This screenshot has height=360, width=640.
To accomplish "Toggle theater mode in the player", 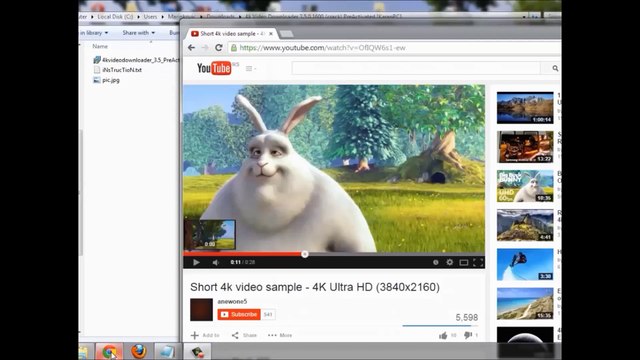I will click(464, 262).
